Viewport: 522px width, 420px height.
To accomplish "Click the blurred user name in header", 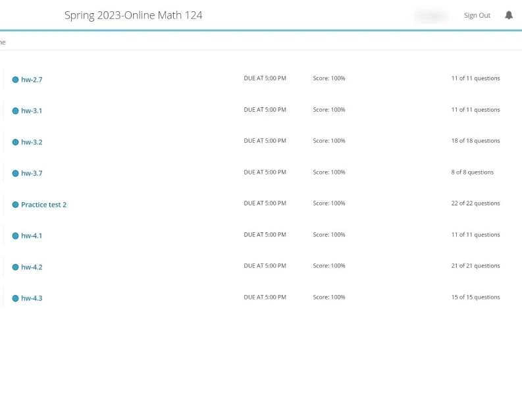I will [431, 16].
